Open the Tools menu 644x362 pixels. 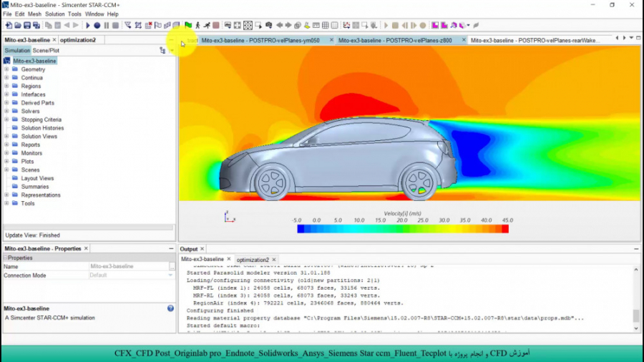[74, 14]
